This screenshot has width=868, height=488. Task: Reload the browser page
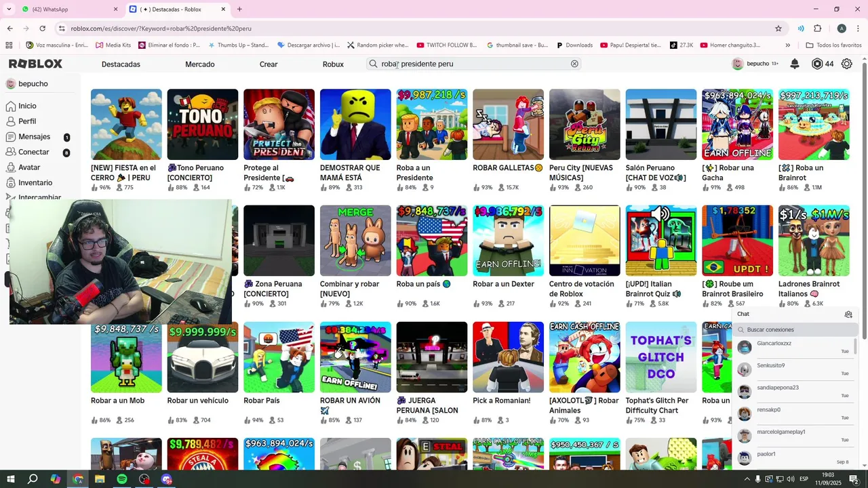pos(42,28)
